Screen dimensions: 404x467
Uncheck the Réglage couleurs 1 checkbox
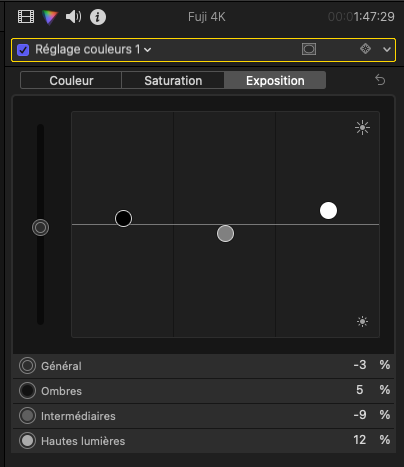pyautogui.click(x=23, y=50)
